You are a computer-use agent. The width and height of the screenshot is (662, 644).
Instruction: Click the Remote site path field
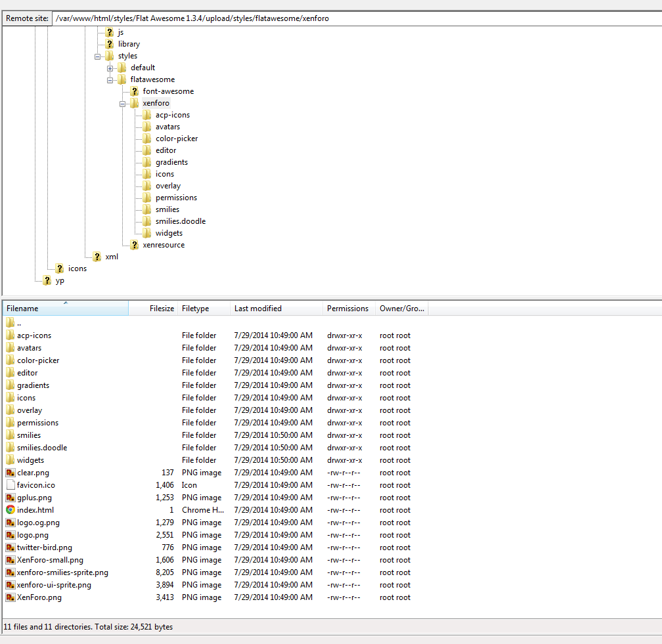click(355, 18)
